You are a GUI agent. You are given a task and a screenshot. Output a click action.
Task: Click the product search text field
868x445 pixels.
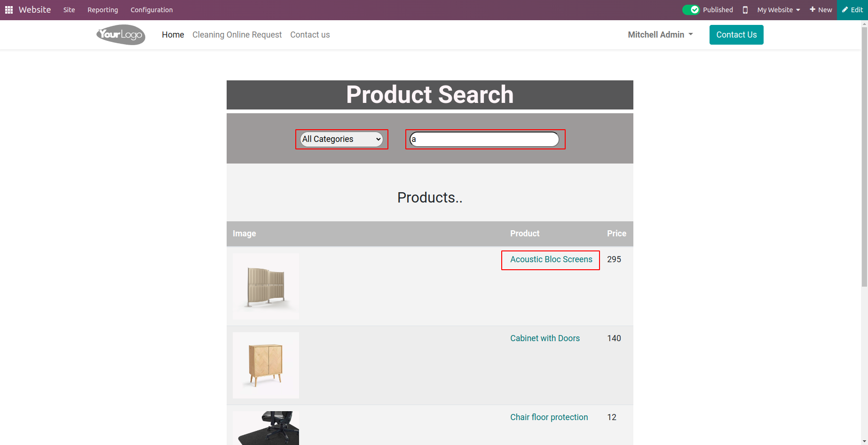click(x=484, y=139)
